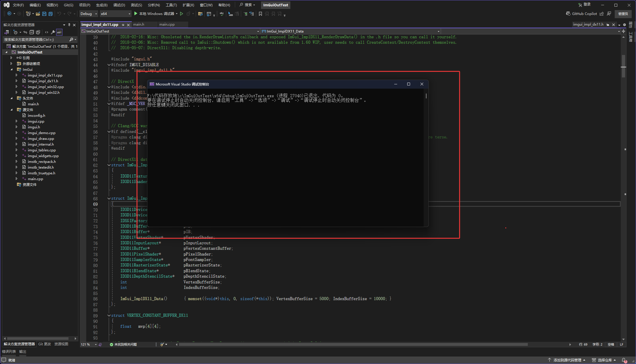Viewport: 636px width, 364px height.
Task: Collapse the ImGui folder node
Action: pyautogui.click(x=12, y=69)
